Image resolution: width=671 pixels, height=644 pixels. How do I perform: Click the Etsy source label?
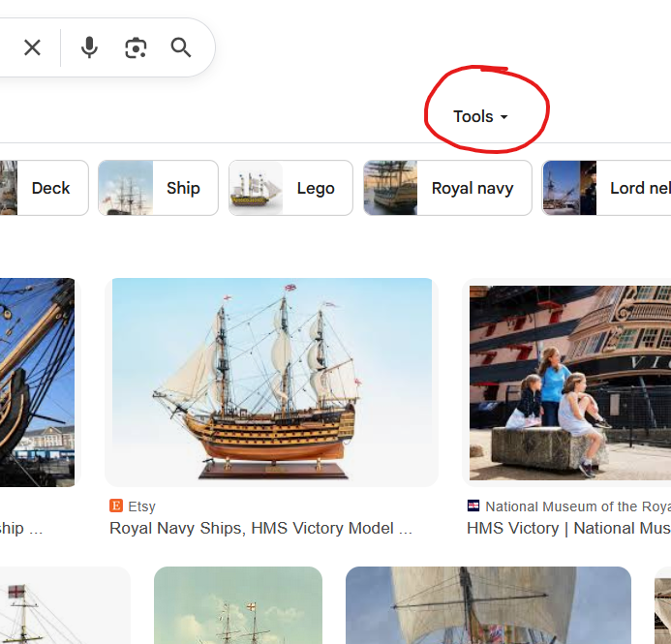[x=141, y=506]
